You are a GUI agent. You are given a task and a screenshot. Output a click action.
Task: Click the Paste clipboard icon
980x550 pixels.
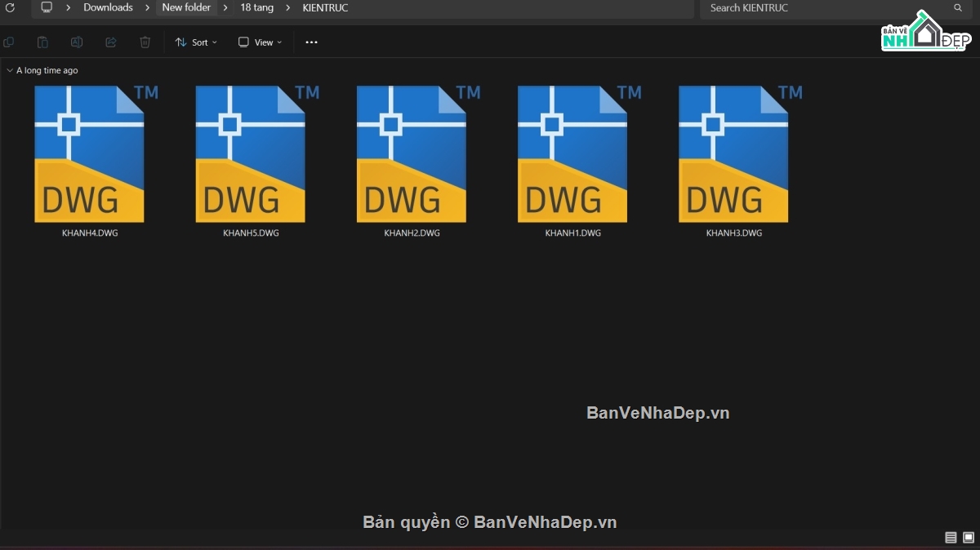coord(42,42)
